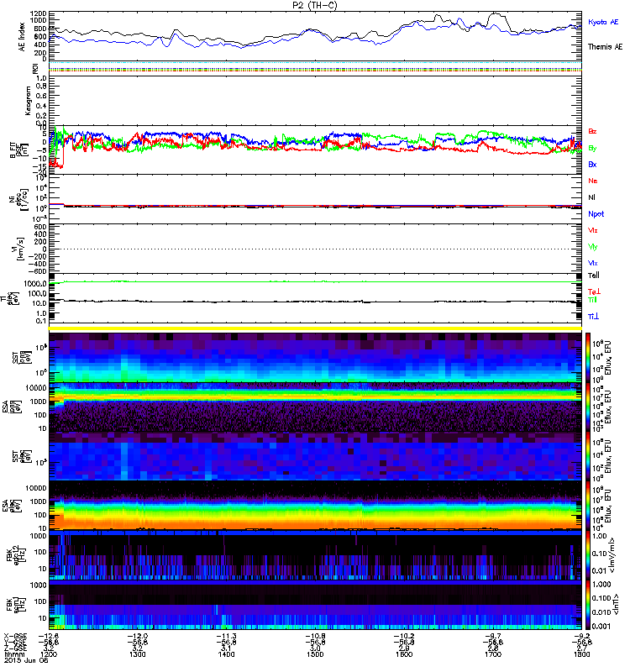The height and width of the screenshot is (672, 630).
Task: Click the 1600 time tick label
Action: coord(404,654)
